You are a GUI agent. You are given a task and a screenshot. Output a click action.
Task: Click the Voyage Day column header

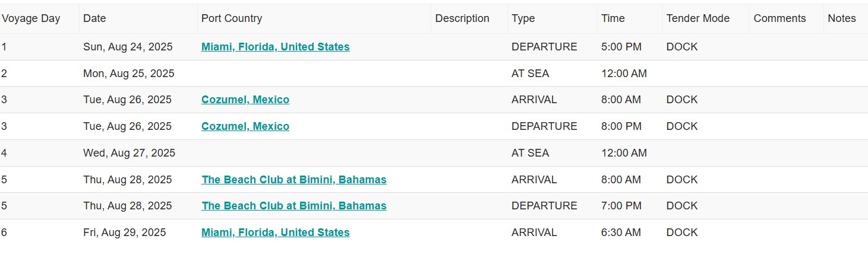point(31,18)
